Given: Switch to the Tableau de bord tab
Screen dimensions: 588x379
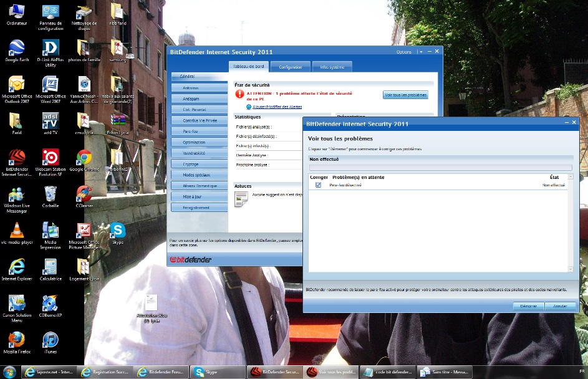Looking at the screenshot, I should pyautogui.click(x=248, y=66).
